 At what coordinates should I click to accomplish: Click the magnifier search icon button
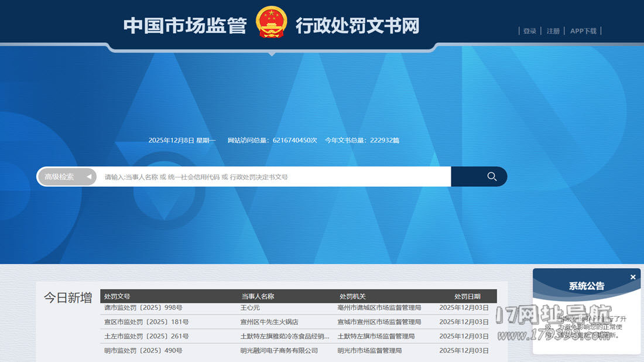point(491,177)
